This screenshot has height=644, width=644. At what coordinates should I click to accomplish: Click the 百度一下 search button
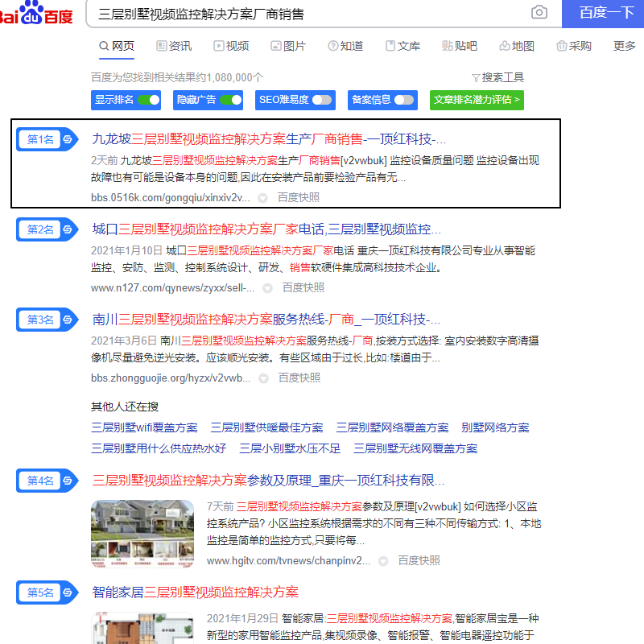[602, 14]
